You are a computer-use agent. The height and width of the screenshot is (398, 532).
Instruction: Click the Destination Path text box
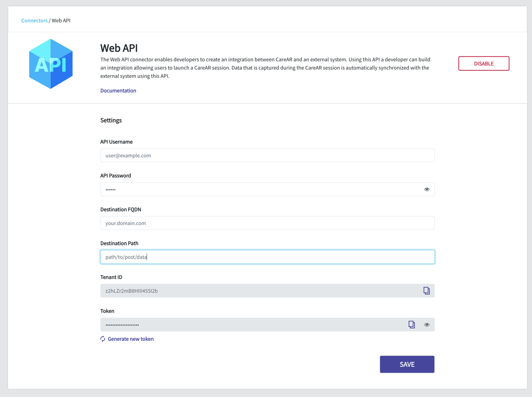pyautogui.click(x=267, y=257)
